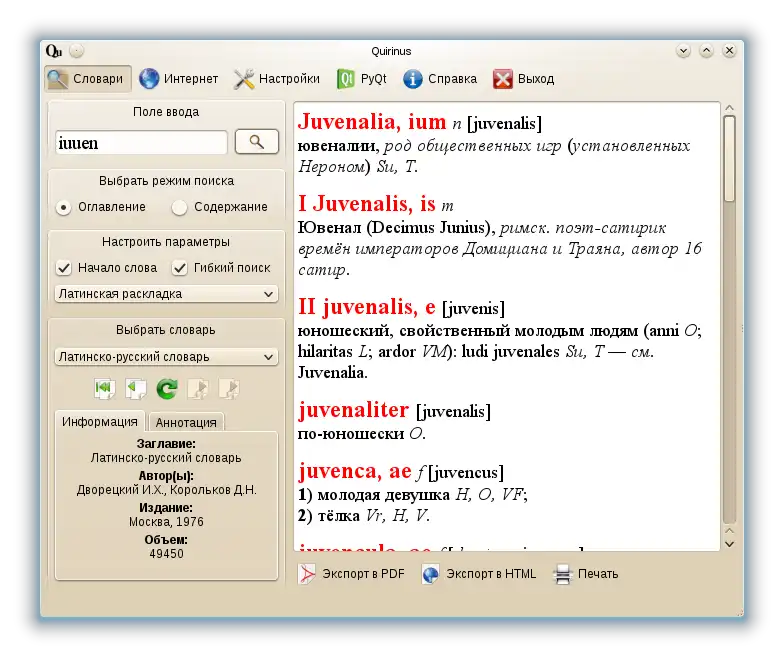Click the 'Москва, 1976' edition text

pyautogui.click(x=166, y=522)
